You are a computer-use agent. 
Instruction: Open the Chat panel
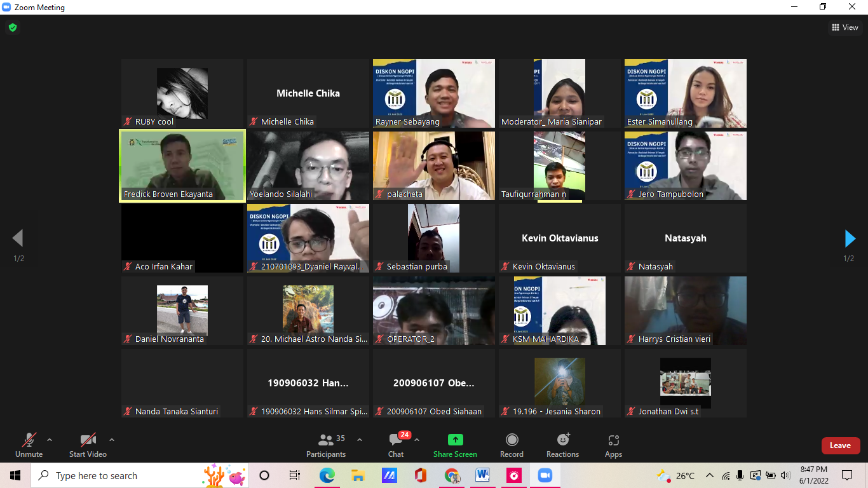(395, 440)
